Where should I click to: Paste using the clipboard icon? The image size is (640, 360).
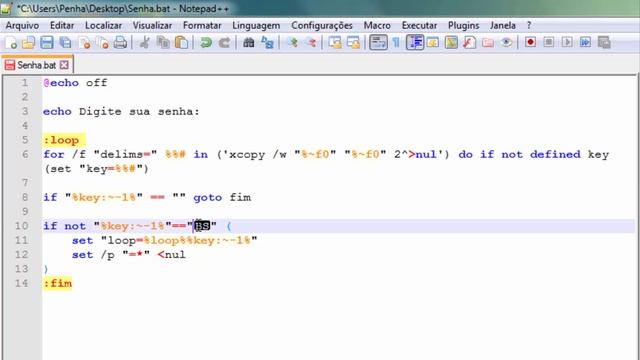pos(181,42)
